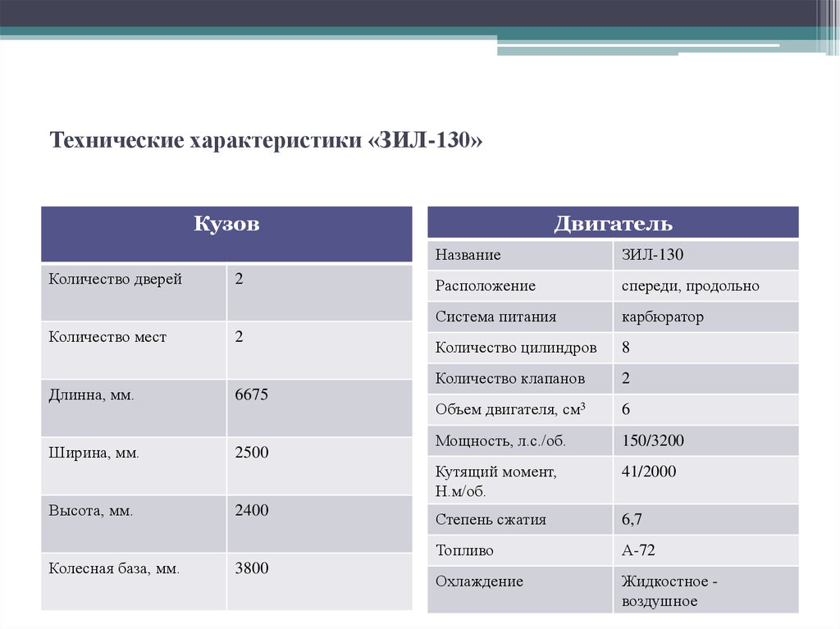
Task: Select the wheelbase value 3800
Action: coord(251,568)
